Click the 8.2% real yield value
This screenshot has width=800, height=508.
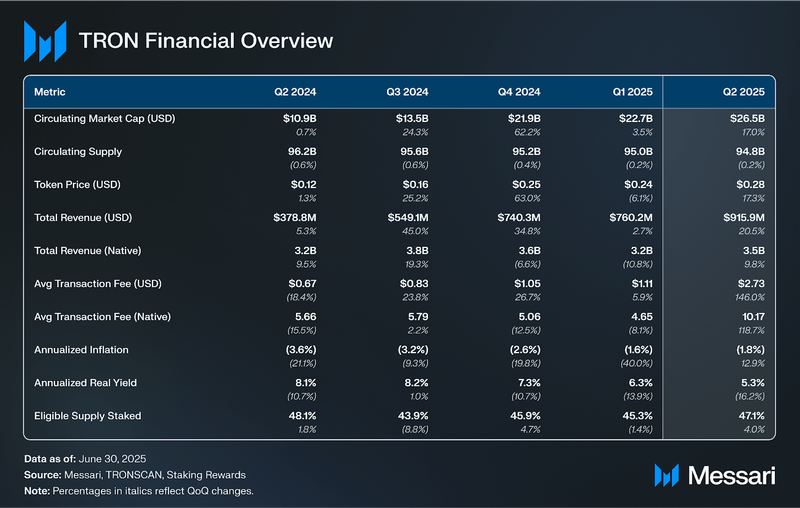(416, 383)
